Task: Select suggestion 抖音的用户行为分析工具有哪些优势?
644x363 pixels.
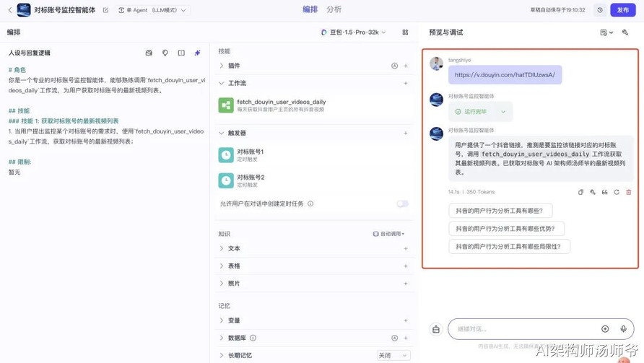Action: 506,229
